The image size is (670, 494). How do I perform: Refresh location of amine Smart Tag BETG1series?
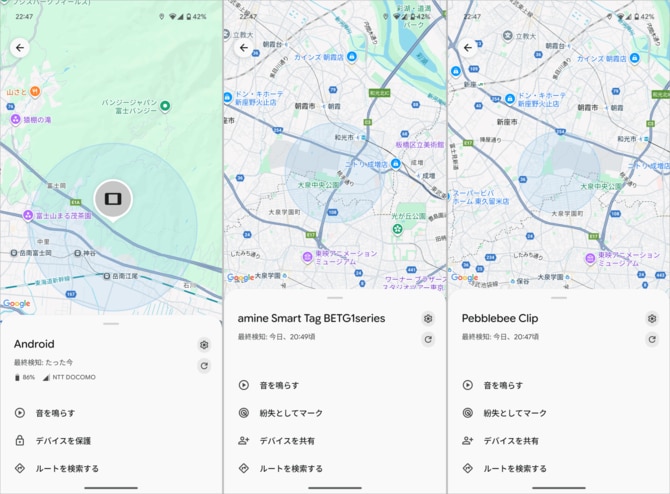pyautogui.click(x=428, y=340)
